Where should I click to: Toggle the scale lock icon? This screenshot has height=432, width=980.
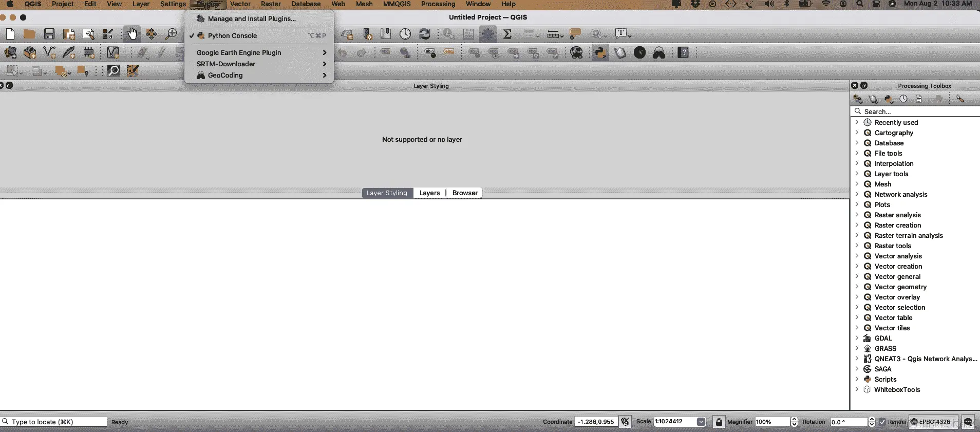719,422
